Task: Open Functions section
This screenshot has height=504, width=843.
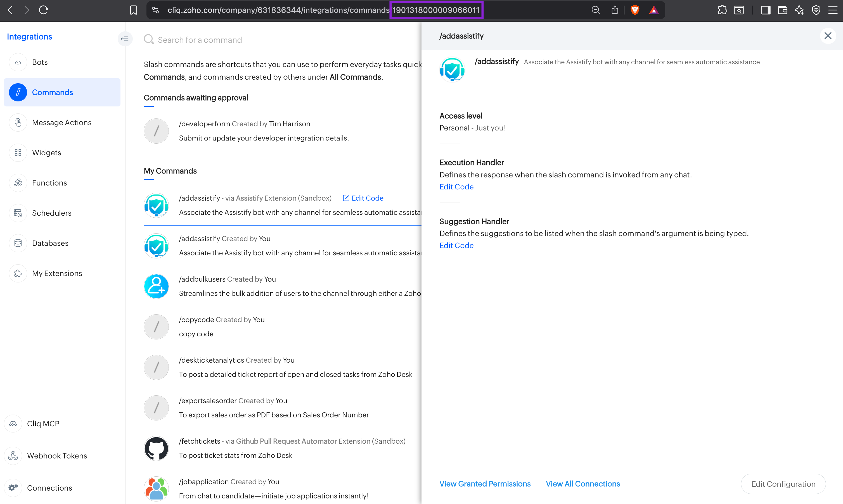Action: click(62, 183)
